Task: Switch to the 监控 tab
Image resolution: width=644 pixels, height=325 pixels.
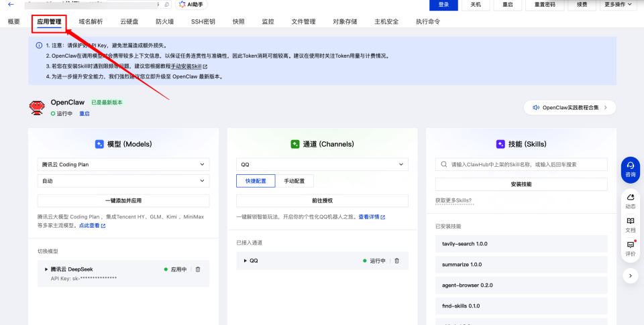Action: coord(268,21)
